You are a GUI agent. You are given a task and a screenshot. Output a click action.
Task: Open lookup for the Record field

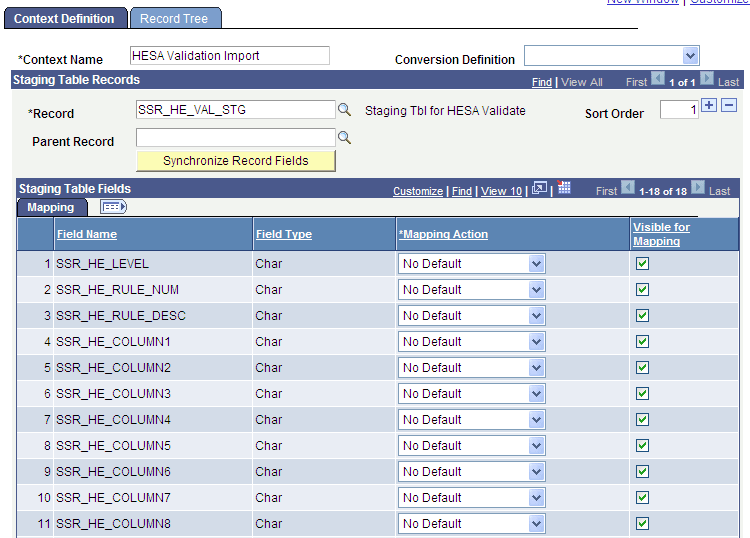344,110
